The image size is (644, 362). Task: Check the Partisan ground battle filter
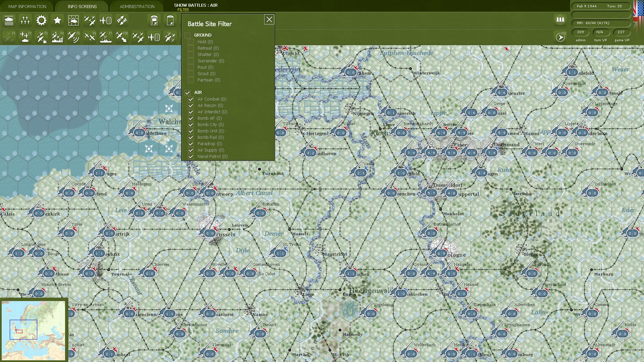pyautogui.click(x=191, y=80)
